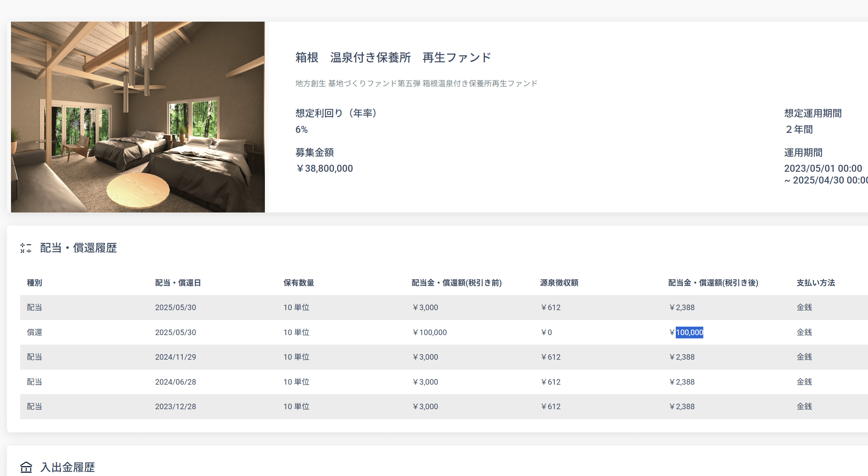This screenshot has height=476, width=868.
Task: Click the 源泉徴収額 column header
Action: (559, 283)
